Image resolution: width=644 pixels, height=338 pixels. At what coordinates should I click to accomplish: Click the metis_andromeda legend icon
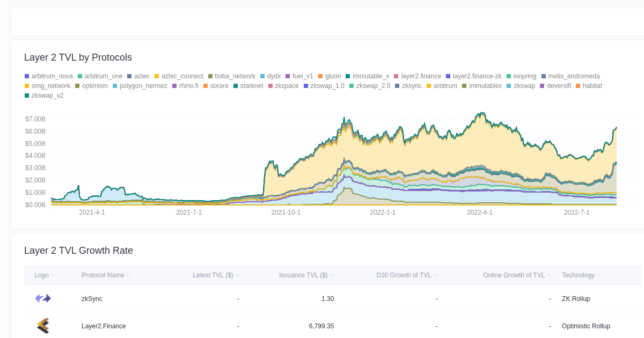545,76
